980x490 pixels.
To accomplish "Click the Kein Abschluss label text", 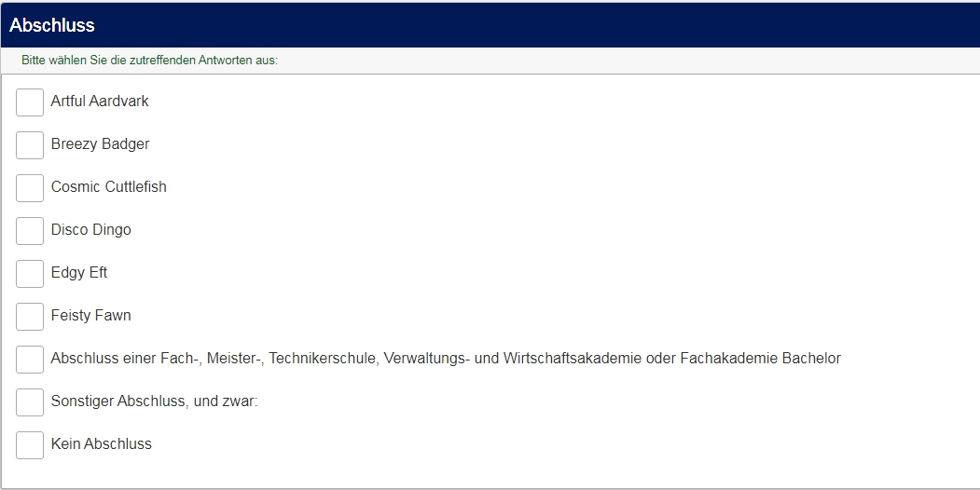I will (101, 444).
